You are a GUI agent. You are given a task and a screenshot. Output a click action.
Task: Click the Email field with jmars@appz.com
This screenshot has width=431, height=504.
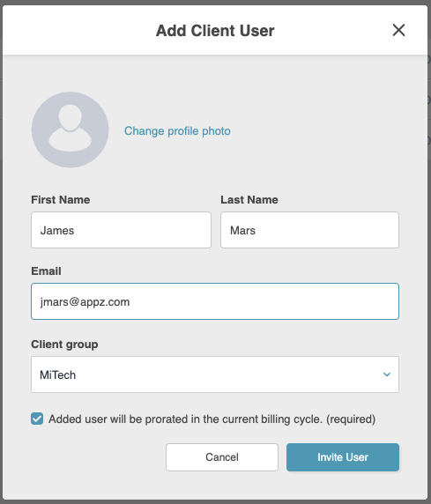215,301
